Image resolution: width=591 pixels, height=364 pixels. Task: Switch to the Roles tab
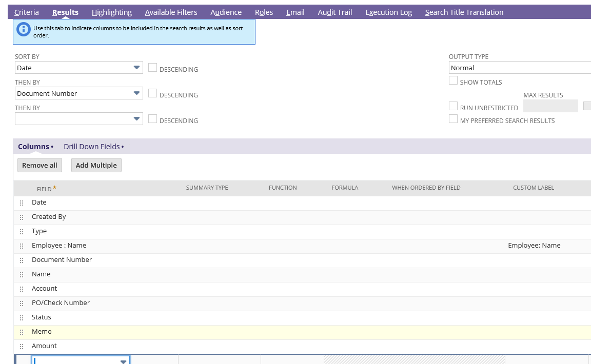[x=264, y=12]
